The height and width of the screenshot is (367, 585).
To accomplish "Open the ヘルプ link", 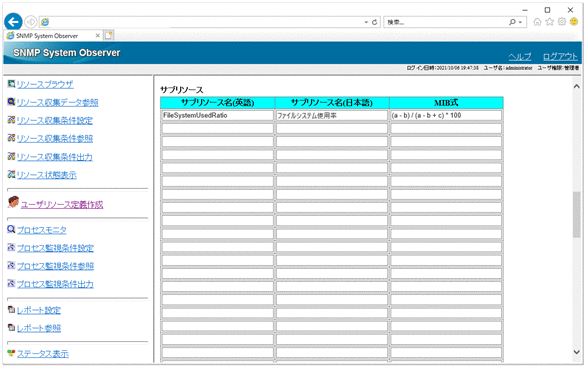I will [520, 57].
